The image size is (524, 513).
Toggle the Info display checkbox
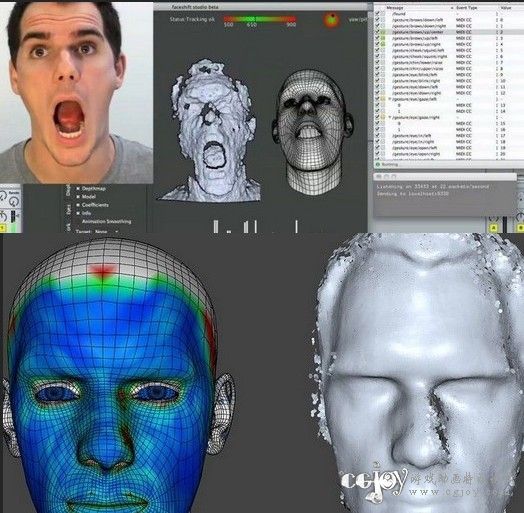(78, 213)
